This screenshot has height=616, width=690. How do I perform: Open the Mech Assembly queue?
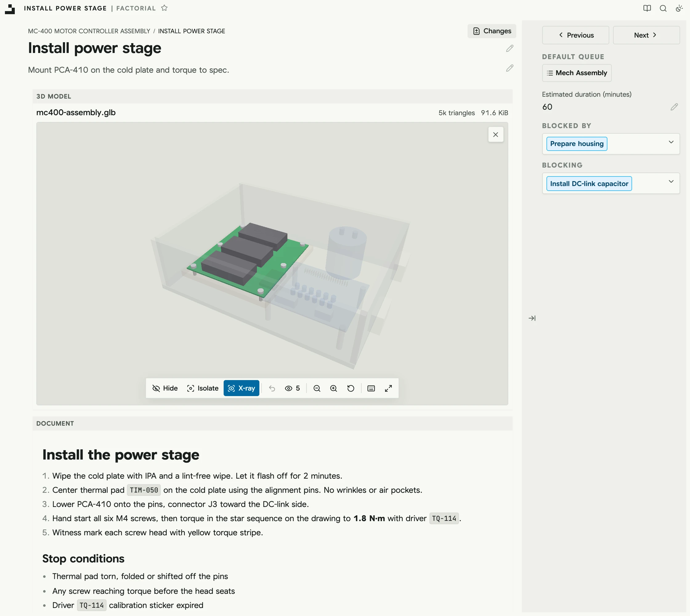pyautogui.click(x=577, y=73)
